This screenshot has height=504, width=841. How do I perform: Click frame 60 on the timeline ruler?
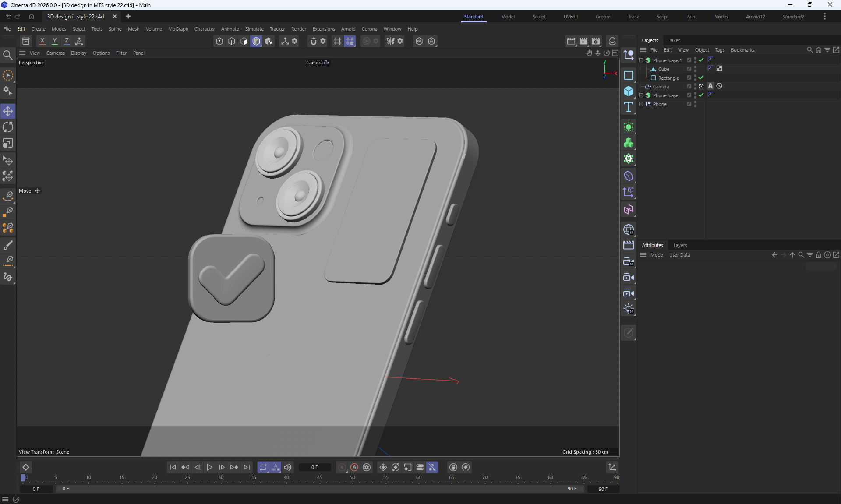point(419,478)
